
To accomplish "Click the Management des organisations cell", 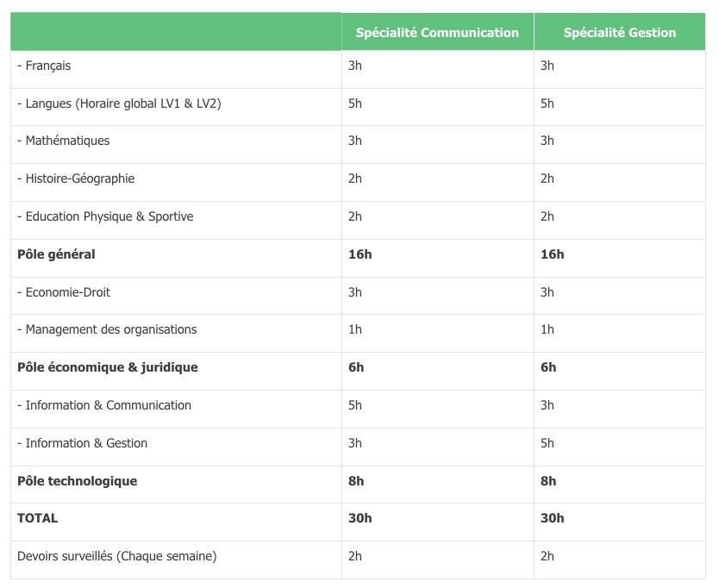I will click(107, 329).
